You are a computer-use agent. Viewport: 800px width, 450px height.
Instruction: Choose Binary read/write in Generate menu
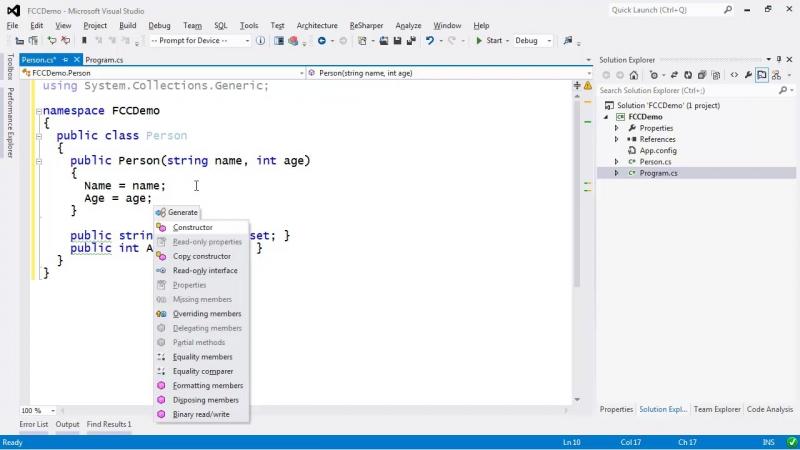[202, 414]
